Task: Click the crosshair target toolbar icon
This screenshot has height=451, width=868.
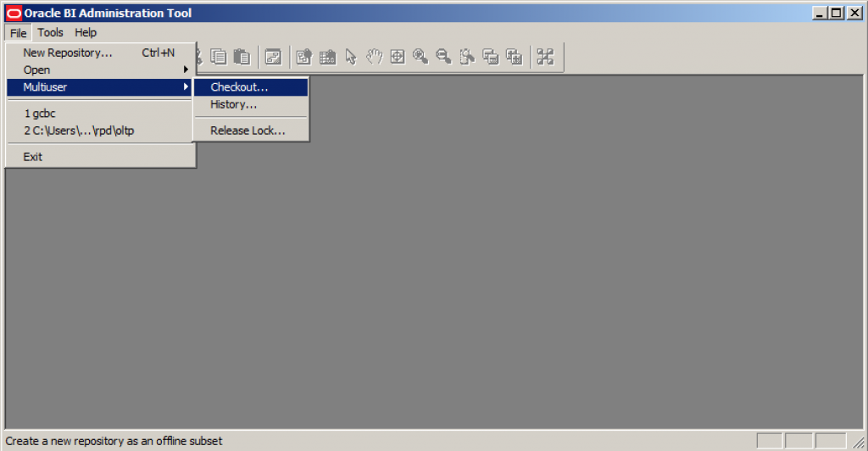Action: (x=398, y=57)
